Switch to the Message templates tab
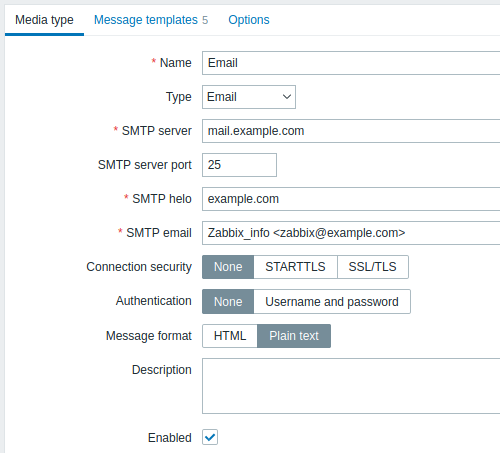Screen dimensions: 500x453 coord(151,20)
